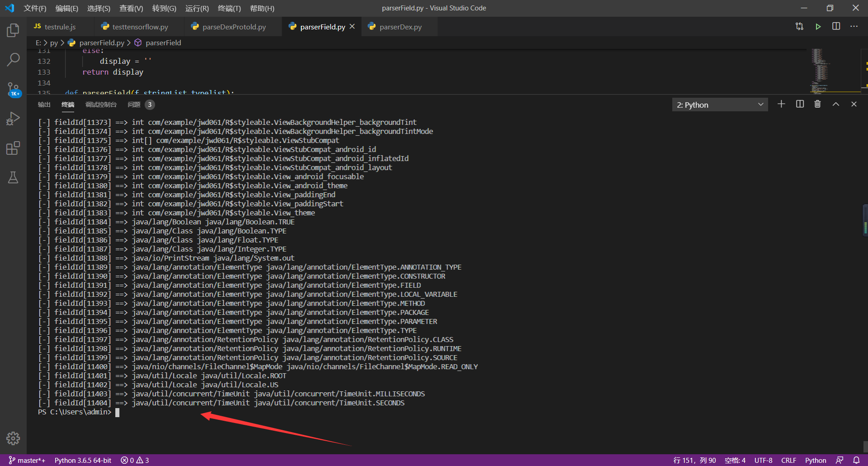868x466 pixels.
Task: Click the py folder breadcrumb
Action: pos(54,43)
